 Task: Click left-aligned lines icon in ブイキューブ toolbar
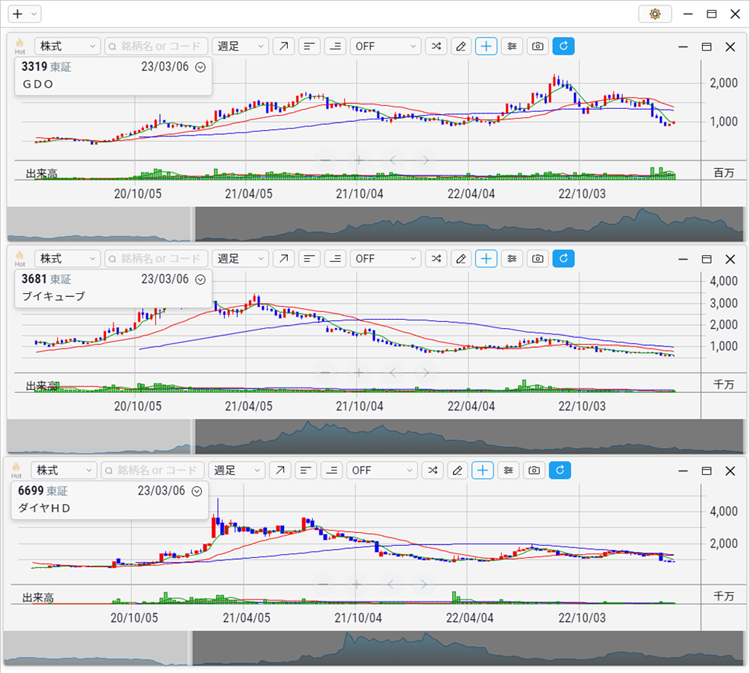pyautogui.click(x=309, y=258)
